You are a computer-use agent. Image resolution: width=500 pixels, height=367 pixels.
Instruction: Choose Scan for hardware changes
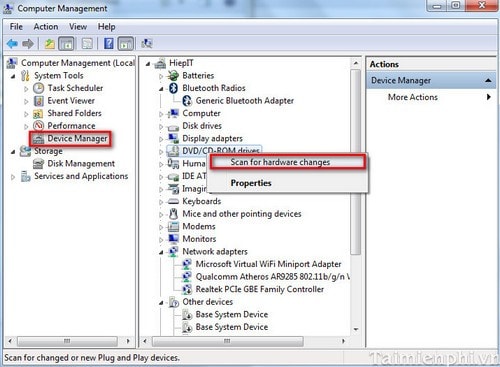(x=287, y=162)
